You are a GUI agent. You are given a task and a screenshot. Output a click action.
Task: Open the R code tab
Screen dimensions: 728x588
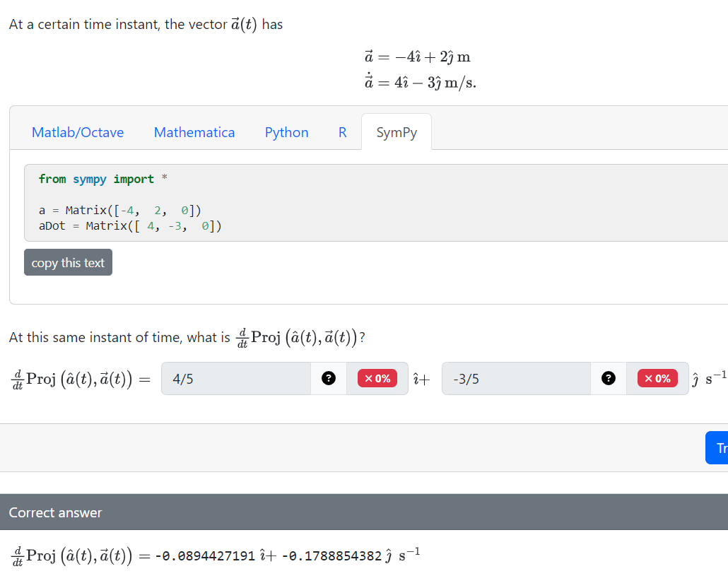pos(342,132)
